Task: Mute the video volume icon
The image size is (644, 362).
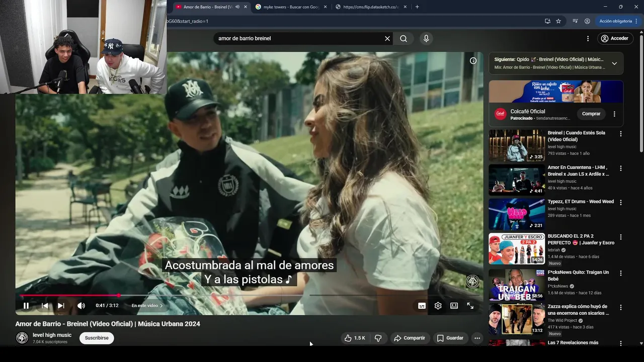Action: click(x=81, y=306)
